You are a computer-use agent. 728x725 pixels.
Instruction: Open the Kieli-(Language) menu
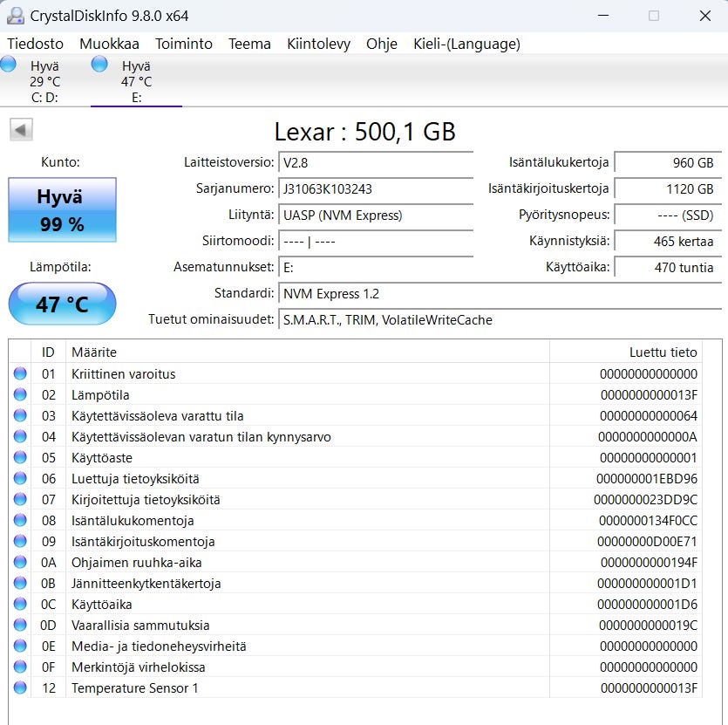click(466, 44)
